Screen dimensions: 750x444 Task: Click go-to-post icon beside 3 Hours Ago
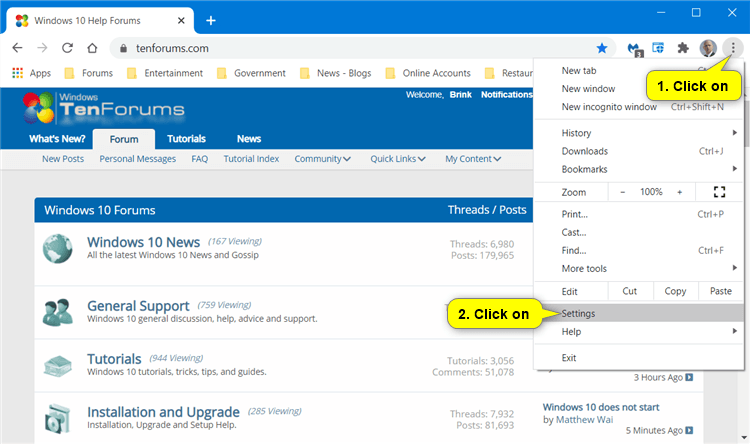(x=689, y=377)
